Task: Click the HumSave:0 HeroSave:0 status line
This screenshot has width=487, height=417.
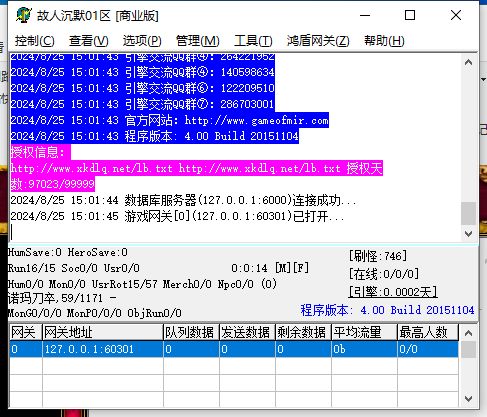Action: click(68, 252)
